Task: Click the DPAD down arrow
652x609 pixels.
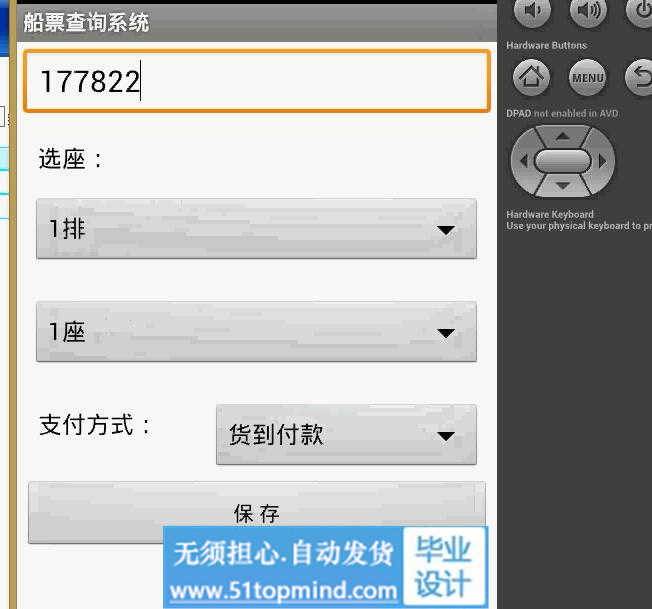Action: click(x=563, y=186)
